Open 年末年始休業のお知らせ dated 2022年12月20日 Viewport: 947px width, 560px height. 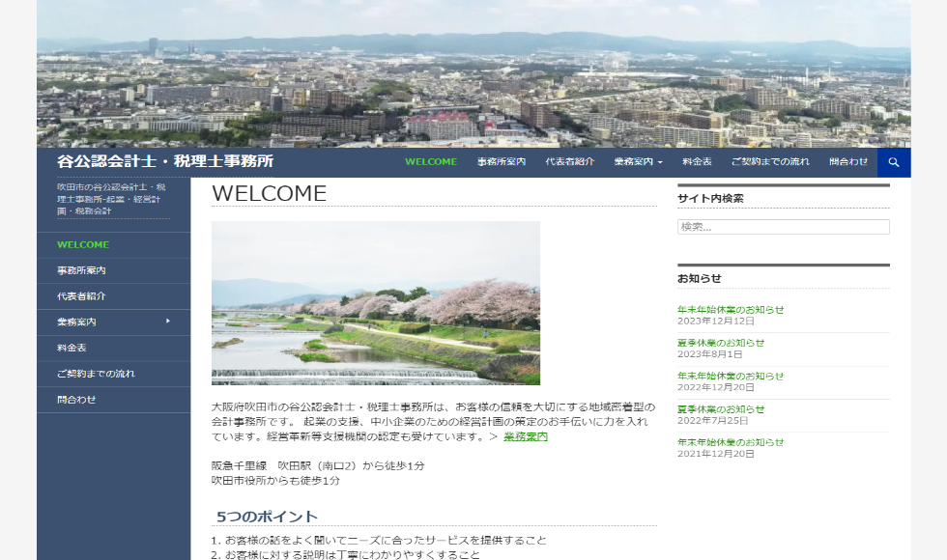731,376
